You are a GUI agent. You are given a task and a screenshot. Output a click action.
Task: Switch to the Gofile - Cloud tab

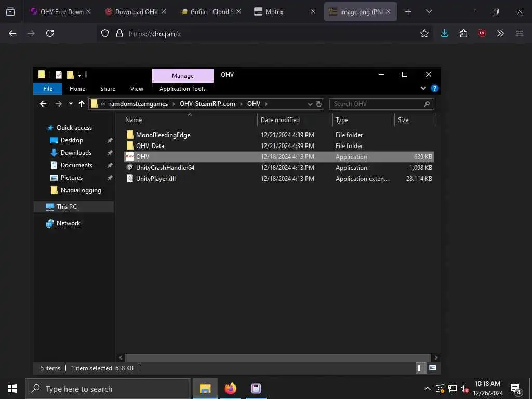pos(211,11)
